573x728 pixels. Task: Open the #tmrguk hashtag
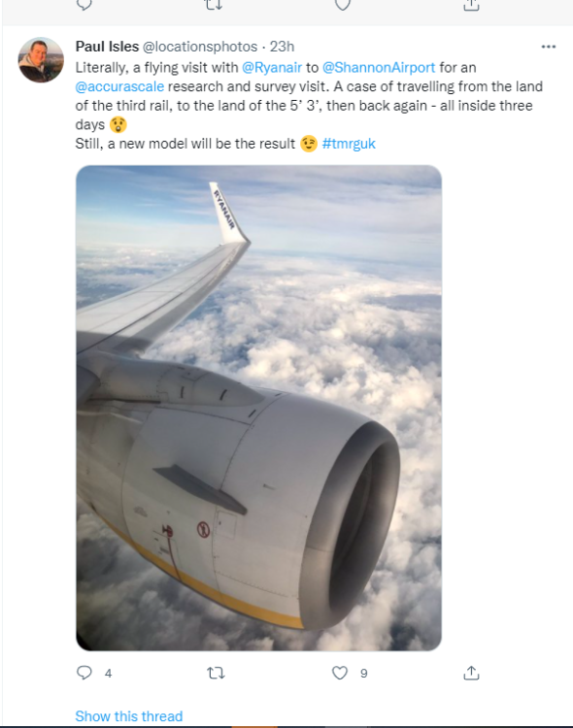tap(349, 144)
